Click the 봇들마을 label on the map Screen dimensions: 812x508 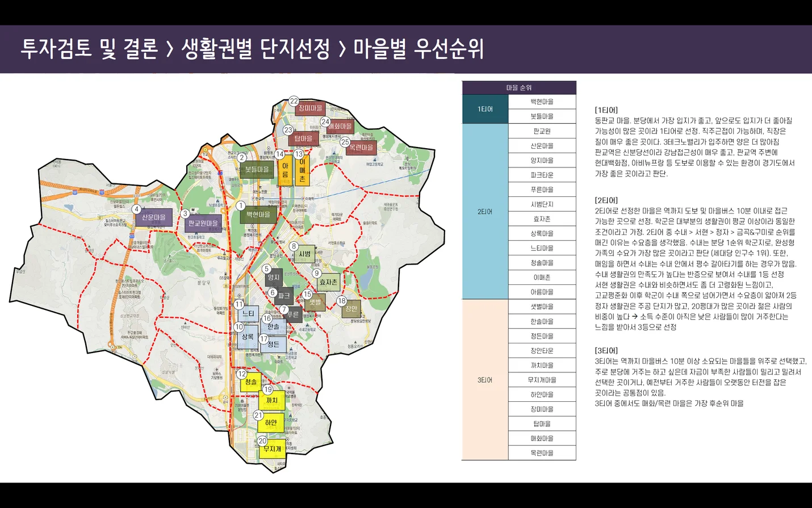pos(257,170)
